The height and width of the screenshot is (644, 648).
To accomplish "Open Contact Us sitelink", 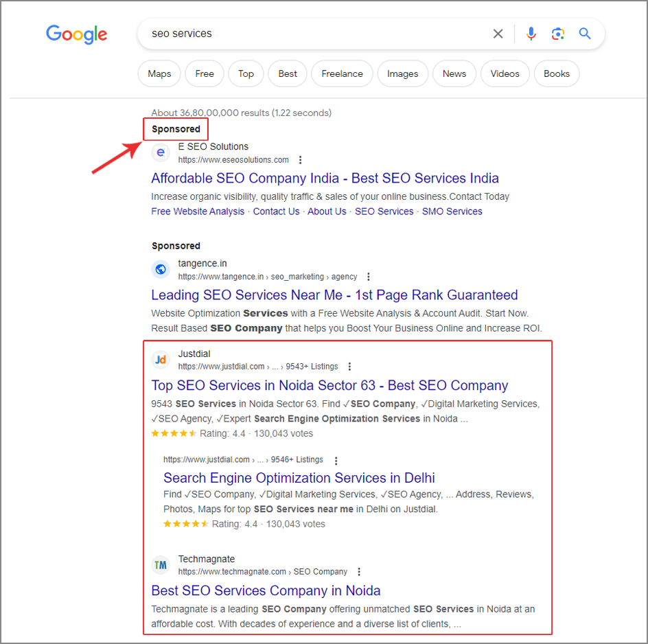I will click(276, 211).
